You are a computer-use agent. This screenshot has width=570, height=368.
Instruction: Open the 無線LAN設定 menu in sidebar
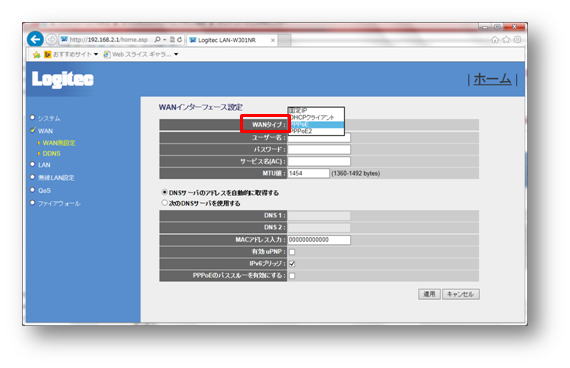tap(56, 178)
